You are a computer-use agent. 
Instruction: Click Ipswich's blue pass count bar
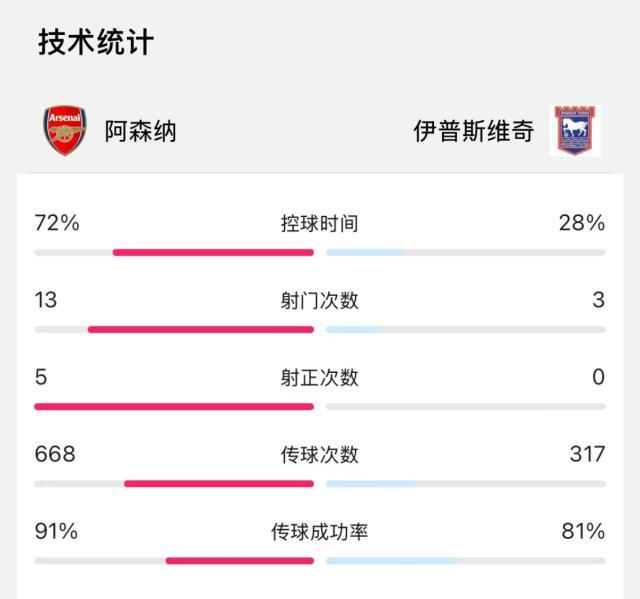coord(370,483)
